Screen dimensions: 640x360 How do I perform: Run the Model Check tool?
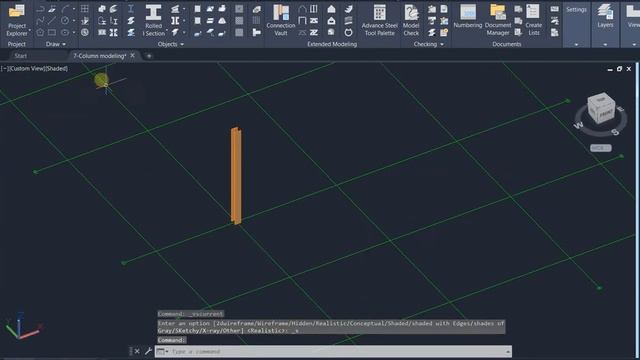tap(411, 20)
